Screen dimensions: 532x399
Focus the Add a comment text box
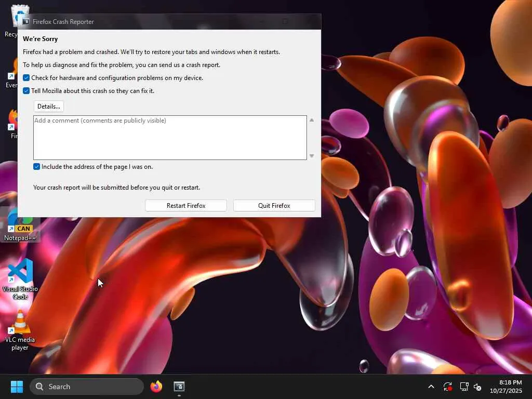point(170,137)
